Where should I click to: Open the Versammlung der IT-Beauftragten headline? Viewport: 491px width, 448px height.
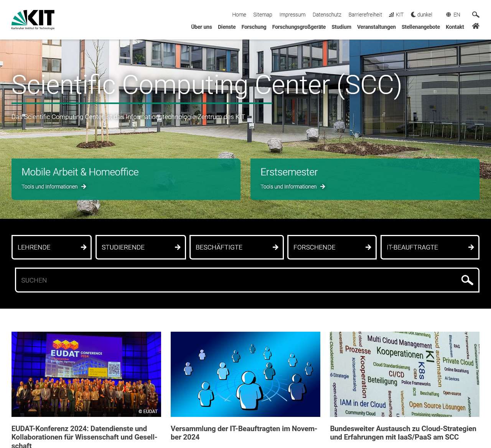(244, 433)
